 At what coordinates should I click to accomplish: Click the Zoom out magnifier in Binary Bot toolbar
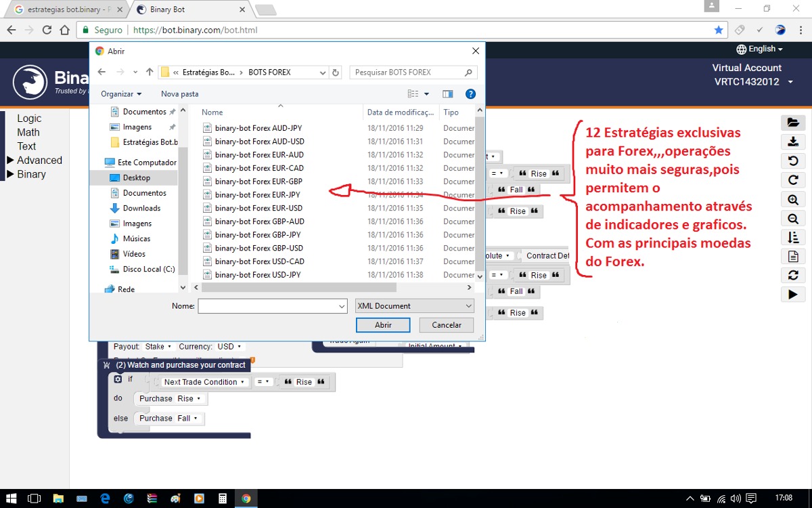tap(793, 218)
